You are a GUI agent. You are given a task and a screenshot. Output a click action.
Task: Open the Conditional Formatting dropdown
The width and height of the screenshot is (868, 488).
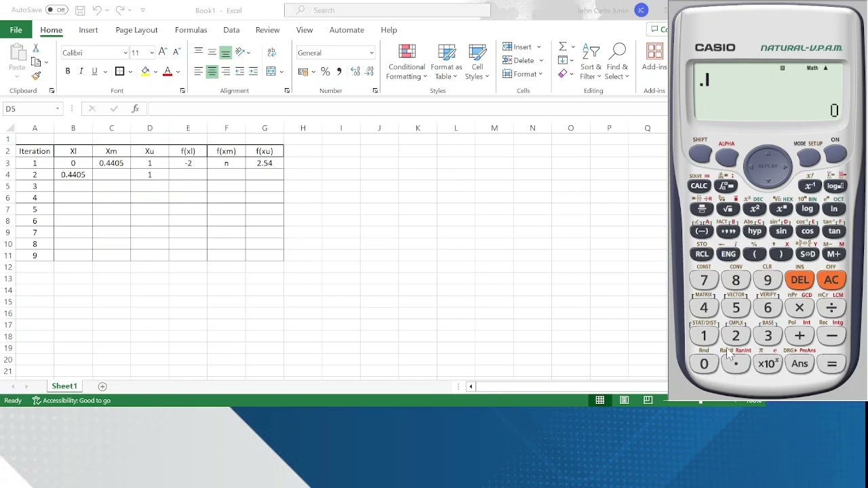[x=407, y=62]
